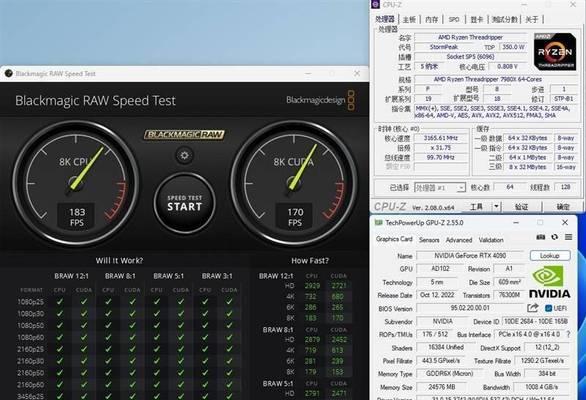This screenshot has width=586, height=400.
Task: Open the 处理器 #1 selection dropdown
Action: pos(440,188)
